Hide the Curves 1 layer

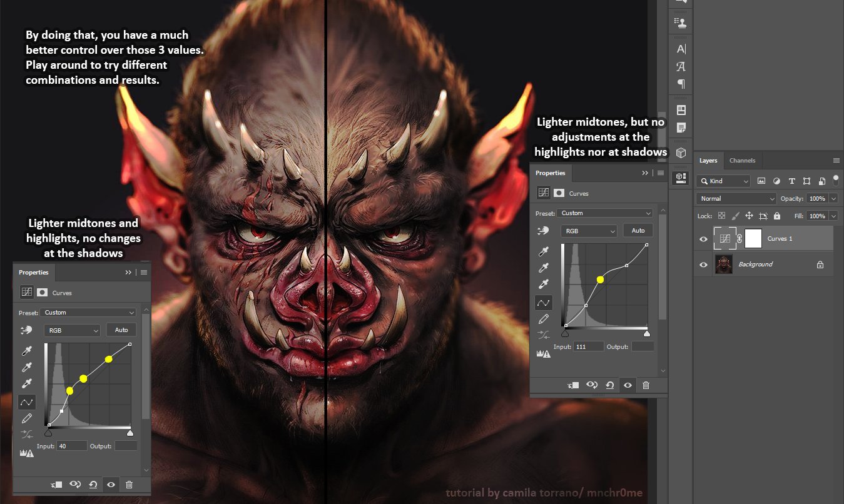(x=703, y=239)
